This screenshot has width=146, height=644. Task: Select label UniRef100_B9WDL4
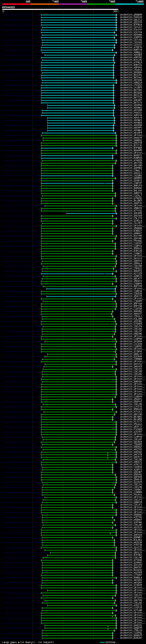click(x=131, y=578)
